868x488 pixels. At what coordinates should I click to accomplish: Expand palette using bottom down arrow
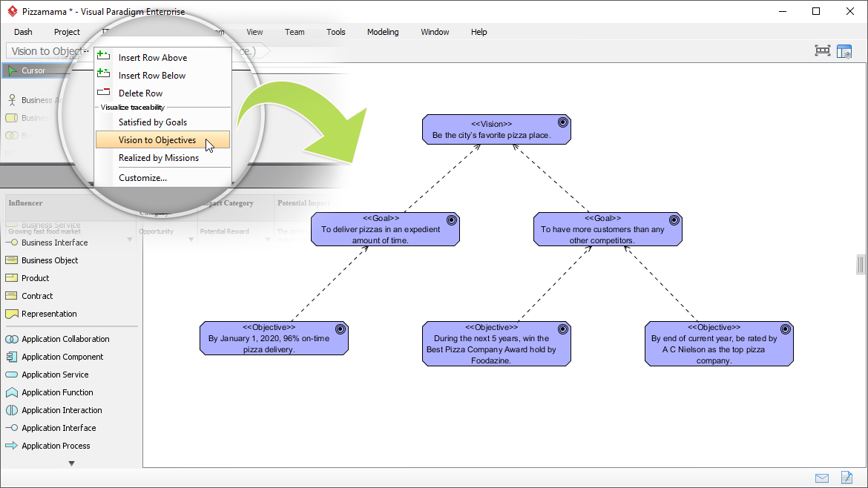(x=71, y=464)
